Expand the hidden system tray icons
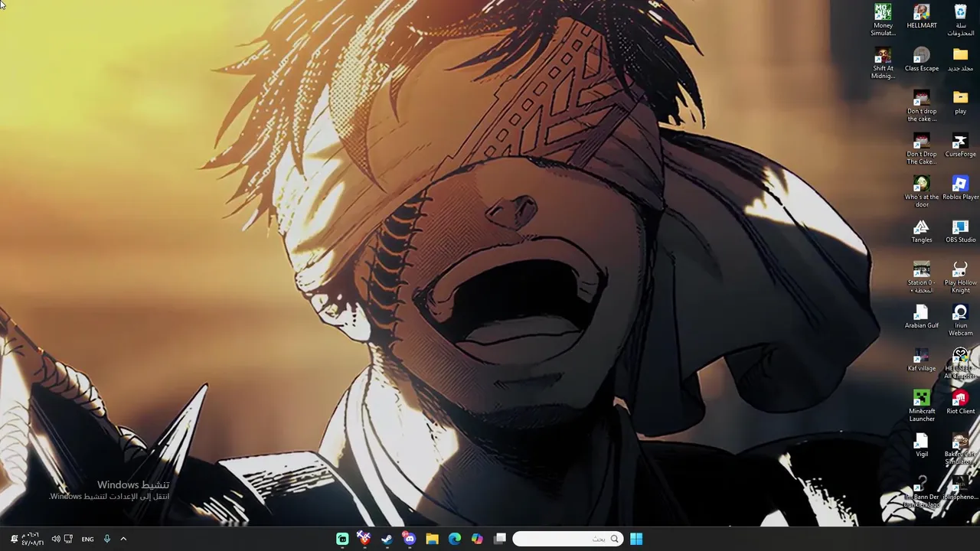The height and width of the screenshot is (551, 980). [123, 539]
